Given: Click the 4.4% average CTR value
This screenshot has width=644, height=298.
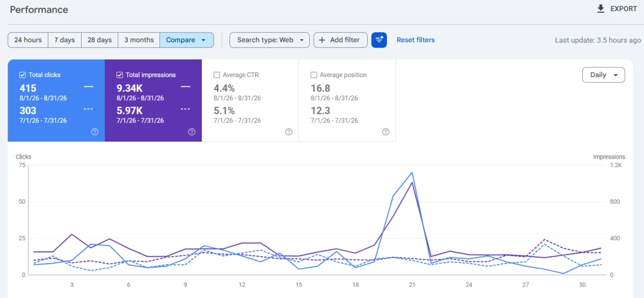Looking at the screenshot, I should click(x=224, y=88).
